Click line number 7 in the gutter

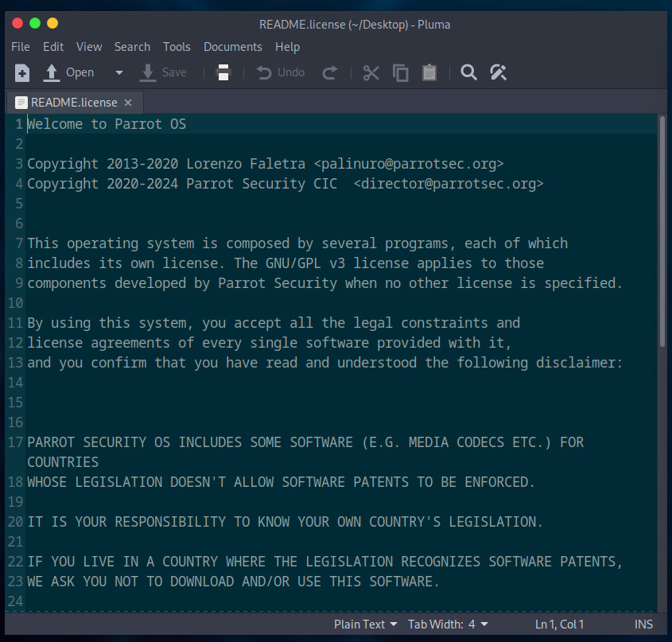click(x=19, y=243)
